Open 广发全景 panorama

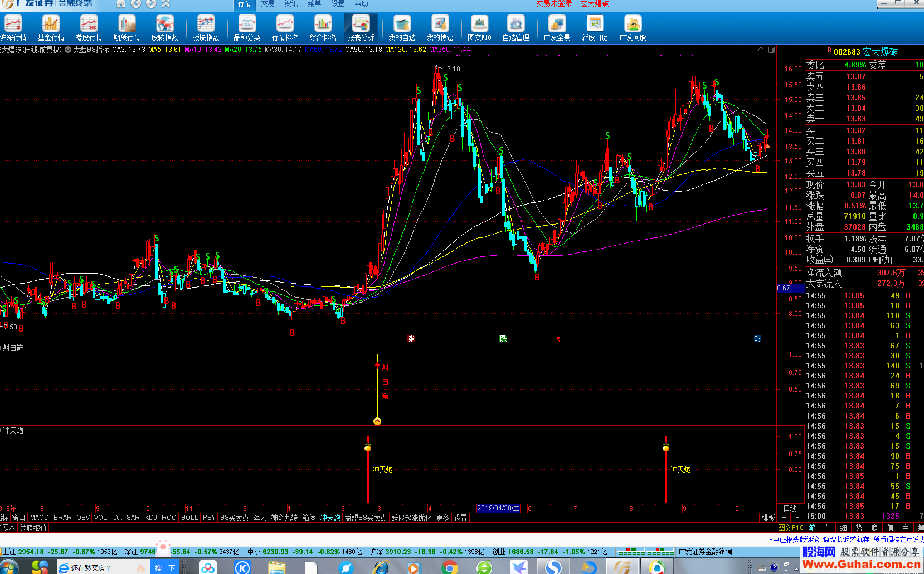point(557,28)
